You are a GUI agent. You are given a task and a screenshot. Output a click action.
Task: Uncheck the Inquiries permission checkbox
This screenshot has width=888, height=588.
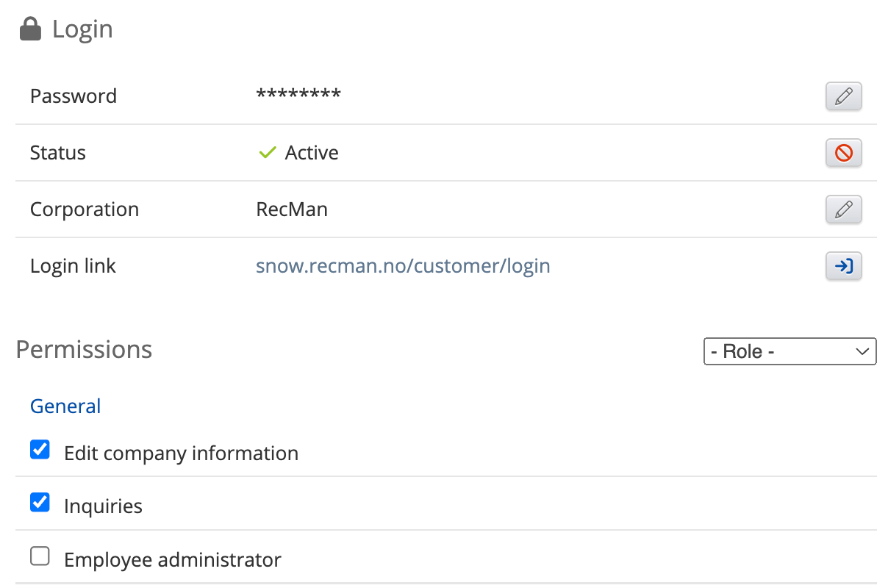coord(40,503)
